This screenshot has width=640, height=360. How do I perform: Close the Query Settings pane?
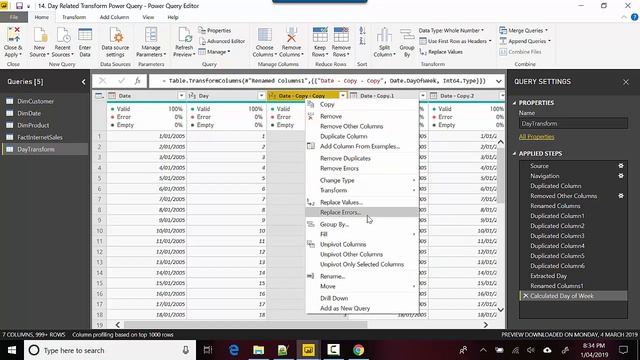pyautogui.click(x=626, y=82)
